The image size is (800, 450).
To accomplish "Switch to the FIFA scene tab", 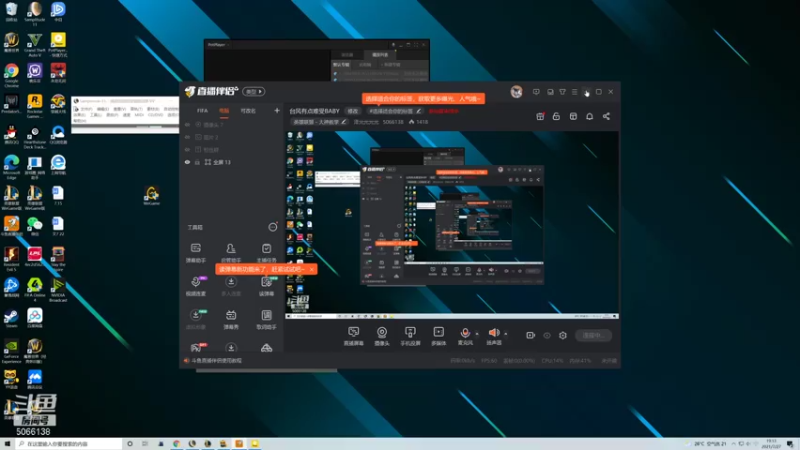I will [203, 111].
